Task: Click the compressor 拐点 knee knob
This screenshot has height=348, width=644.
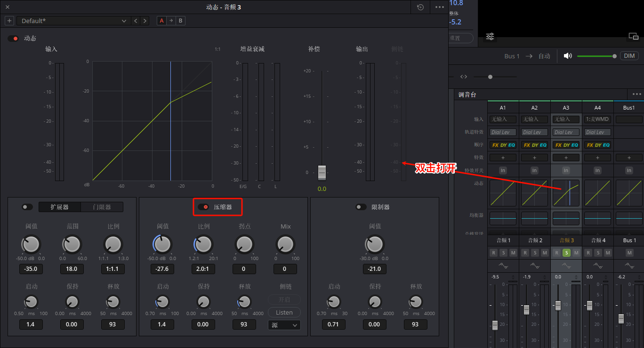Action: [244, 245]
